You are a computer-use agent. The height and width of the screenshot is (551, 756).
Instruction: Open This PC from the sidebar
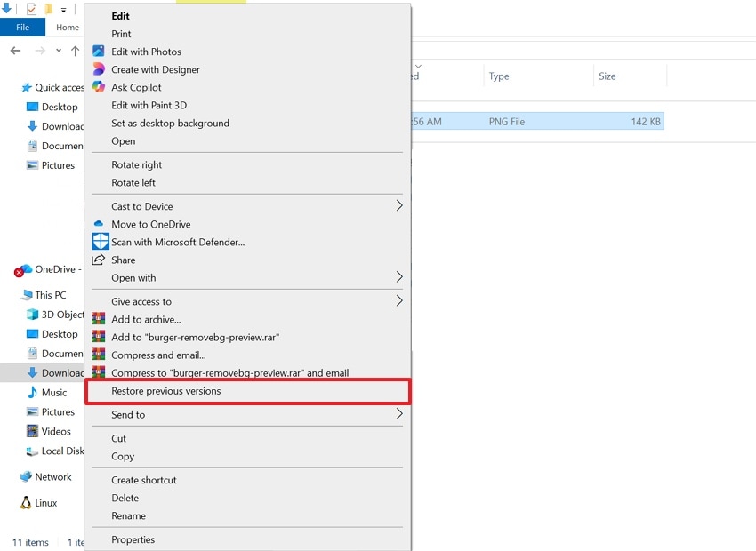pos(44,294)
